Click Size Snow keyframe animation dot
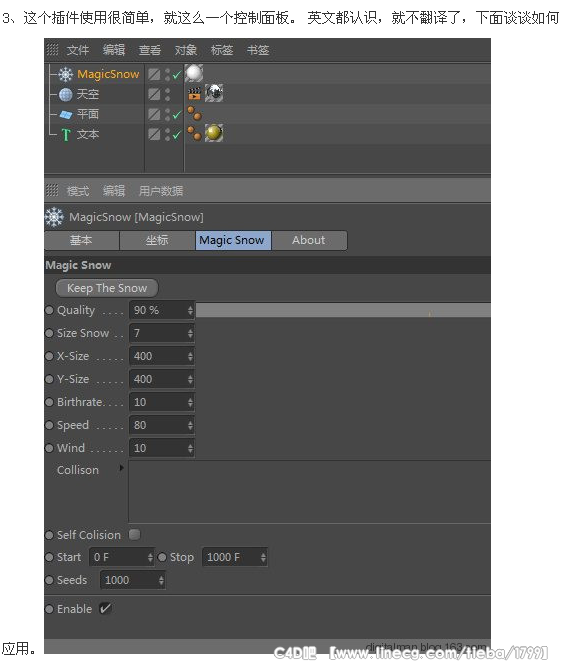 (50, 333)
